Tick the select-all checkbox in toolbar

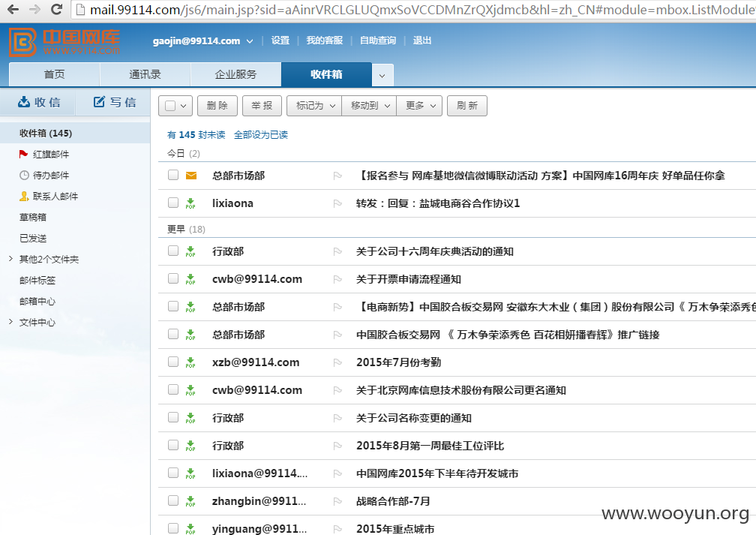click(x=170, y=106)
